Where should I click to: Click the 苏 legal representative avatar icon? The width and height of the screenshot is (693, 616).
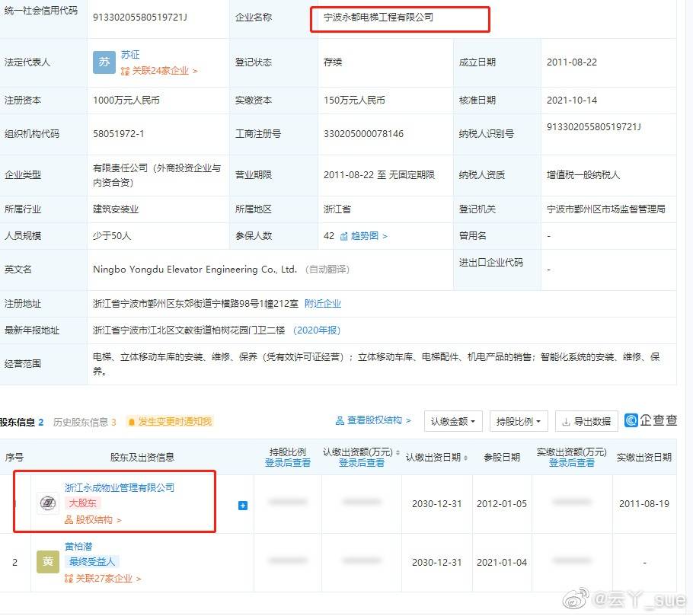pyautogui.click(x=104, y=62)
